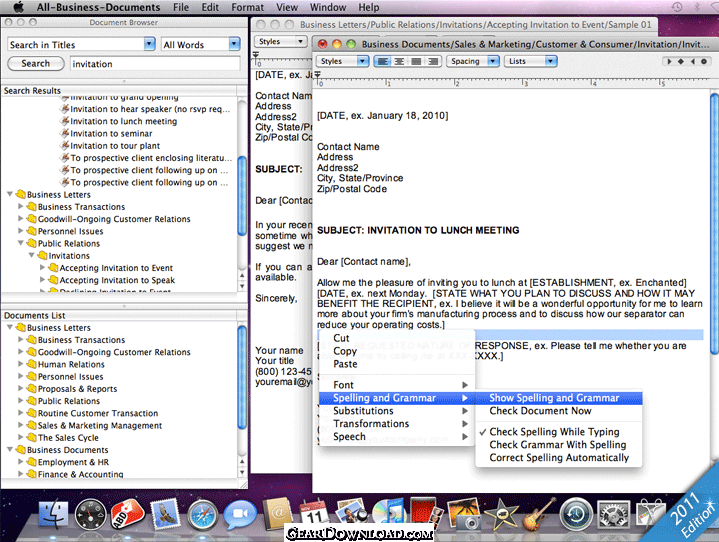Click the indent marker on front ruler

tap(317, 75)
